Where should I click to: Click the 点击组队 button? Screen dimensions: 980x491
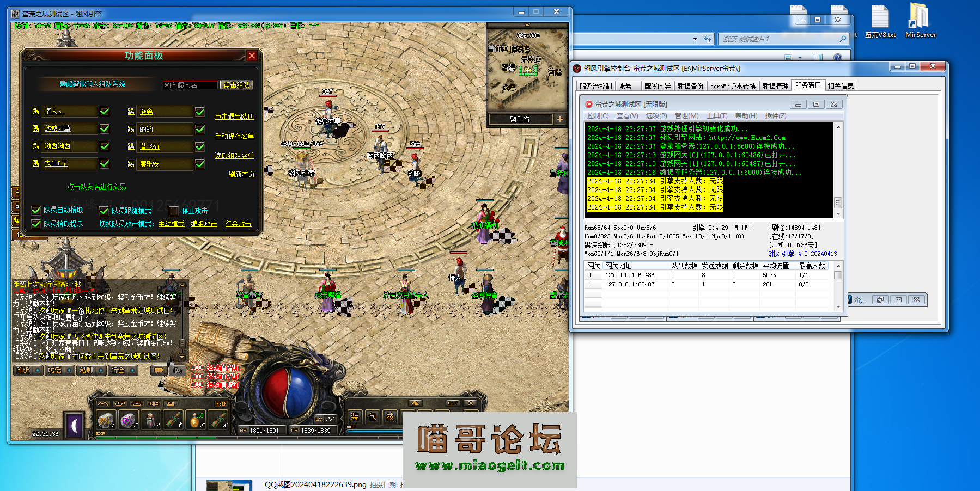coord(236,85)
